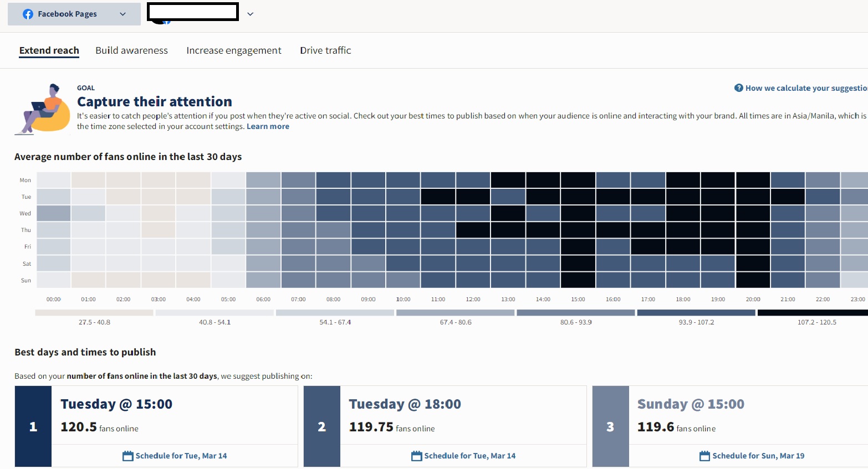This screenshot has height=469, width=868.
Task: Select the Tuesday 18:00 heatmap cell
Action: pos(683,197)
